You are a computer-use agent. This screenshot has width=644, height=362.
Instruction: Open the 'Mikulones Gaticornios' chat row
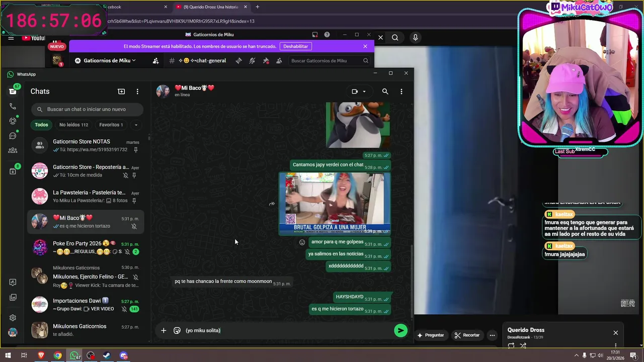pyautogui.click(x=86, y=330)
